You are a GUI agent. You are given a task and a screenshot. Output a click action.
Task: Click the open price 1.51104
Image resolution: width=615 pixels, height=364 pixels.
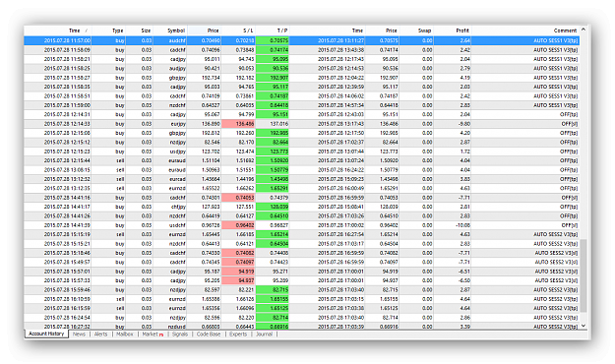tap(211, 160)
